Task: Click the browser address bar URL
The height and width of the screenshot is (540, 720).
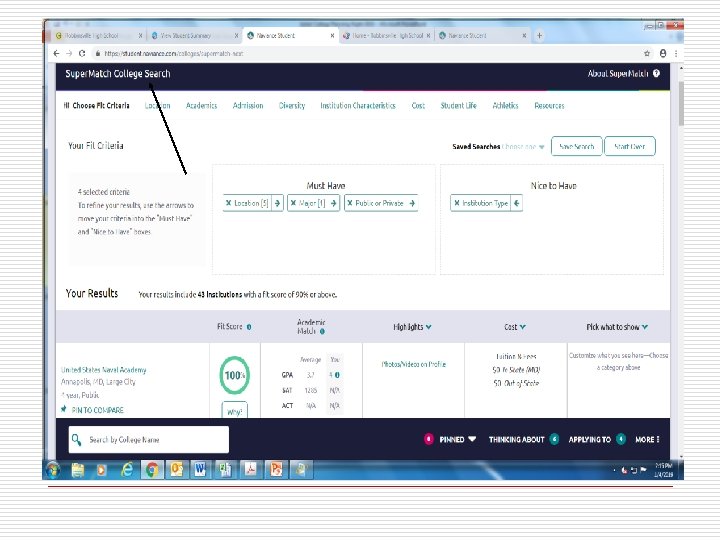Action: coord(174,53)
